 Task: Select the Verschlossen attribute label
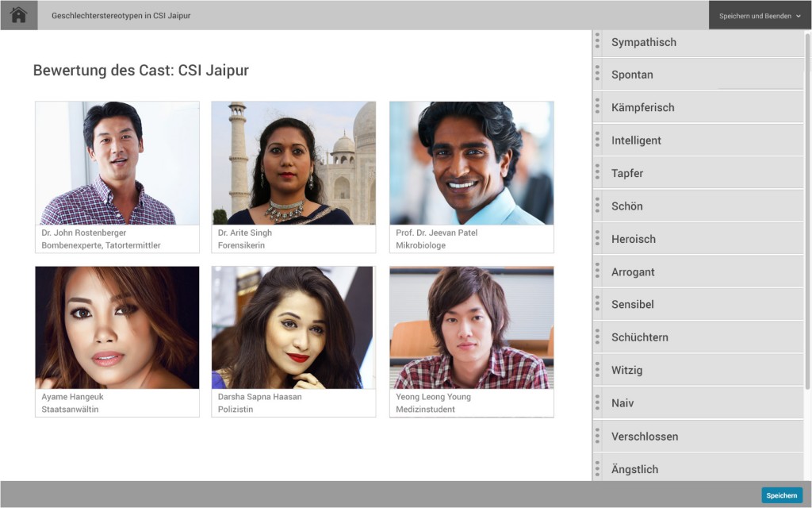coord(645,437)
